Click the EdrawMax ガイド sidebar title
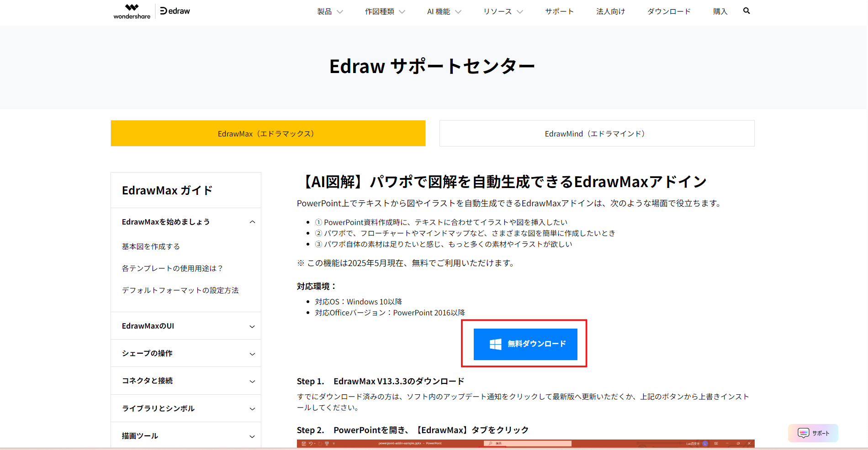Image resolution: width=868 pixels, height=450 pixels. coord(167,190)
